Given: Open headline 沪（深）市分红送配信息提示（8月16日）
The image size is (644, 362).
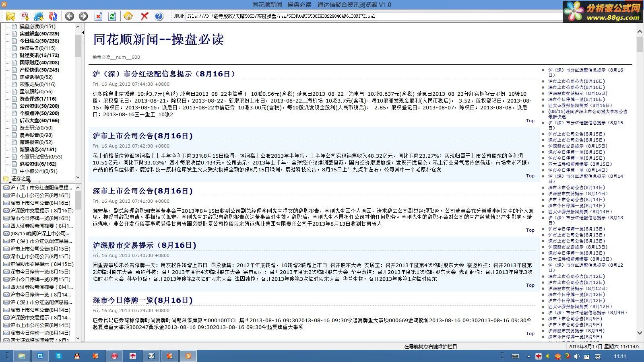Looking at the screenshot, I should (x=164, y=74).
